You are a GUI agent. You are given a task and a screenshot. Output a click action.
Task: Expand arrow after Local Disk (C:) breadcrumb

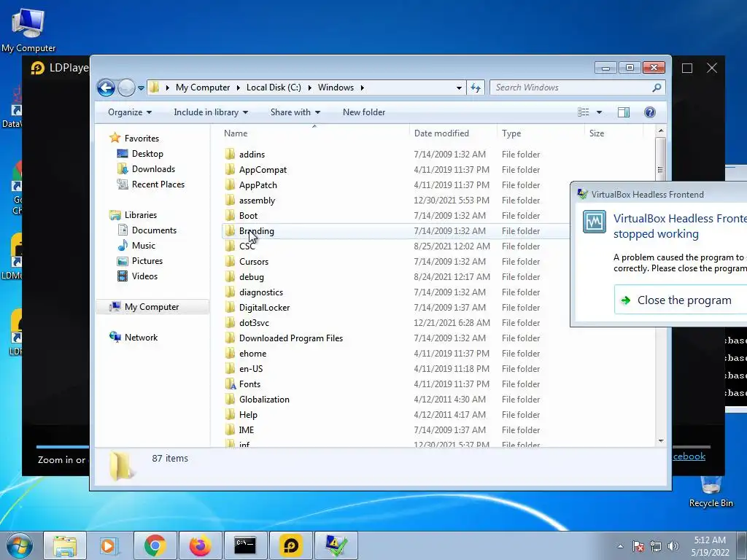pyautogui.click(x=309, y=87)
